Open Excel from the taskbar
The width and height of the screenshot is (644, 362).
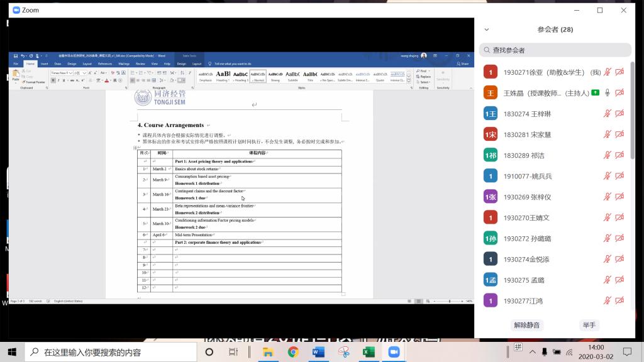tap(369, 352)
